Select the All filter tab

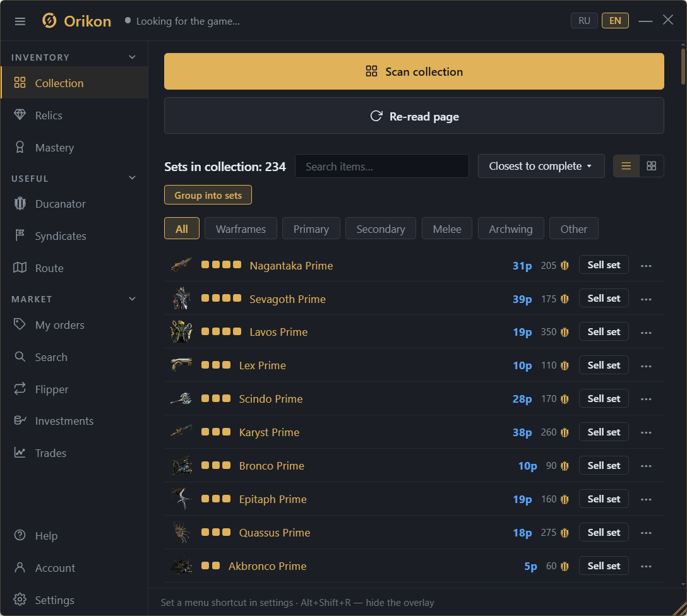point(182,228)
